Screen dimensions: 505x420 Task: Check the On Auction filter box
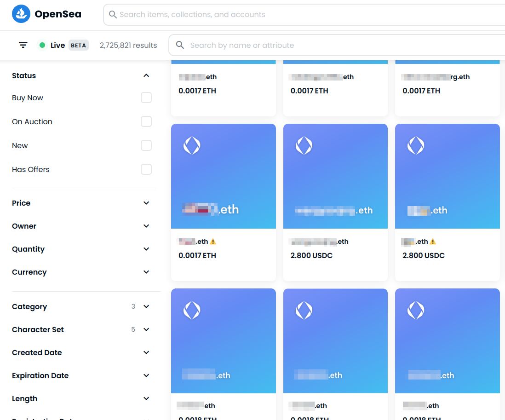tap(146, 121)
